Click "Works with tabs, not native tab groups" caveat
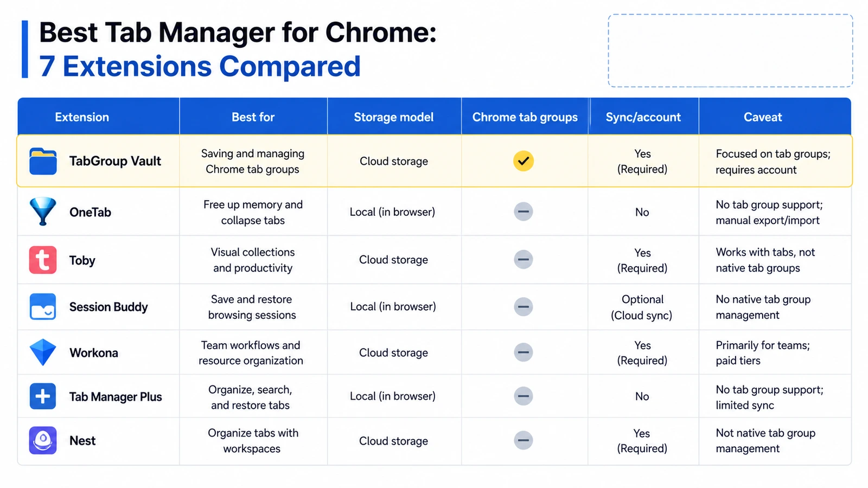Viewport: 868px width, 488px height. 765,260
